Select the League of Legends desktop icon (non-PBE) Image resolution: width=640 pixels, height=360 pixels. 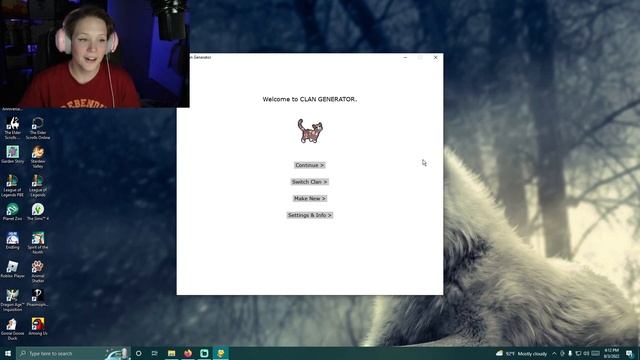38,185
